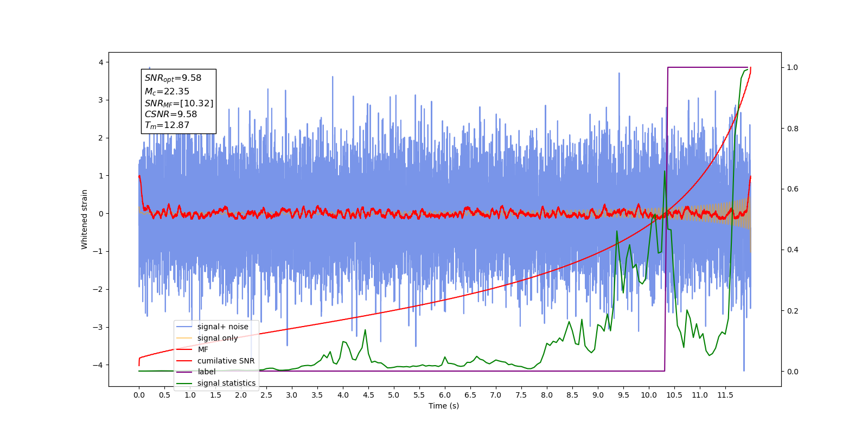This screenshot has width=868, height=434.
Task: Click the 0.2 tick on the right y-axis
Action: pos(793,311)
